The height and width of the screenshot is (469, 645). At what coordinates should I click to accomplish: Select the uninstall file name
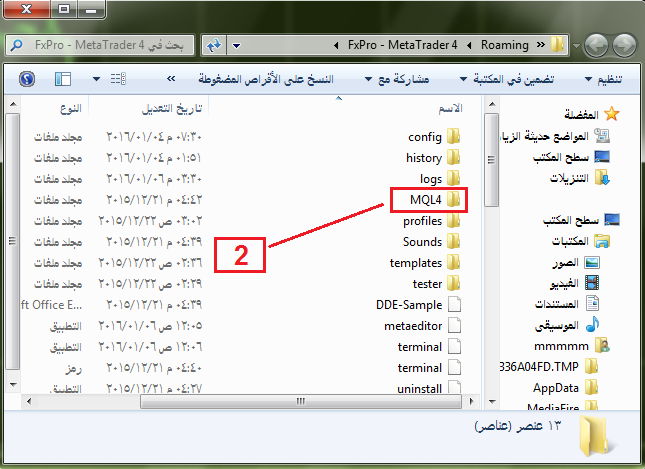[x=419, y=389]
